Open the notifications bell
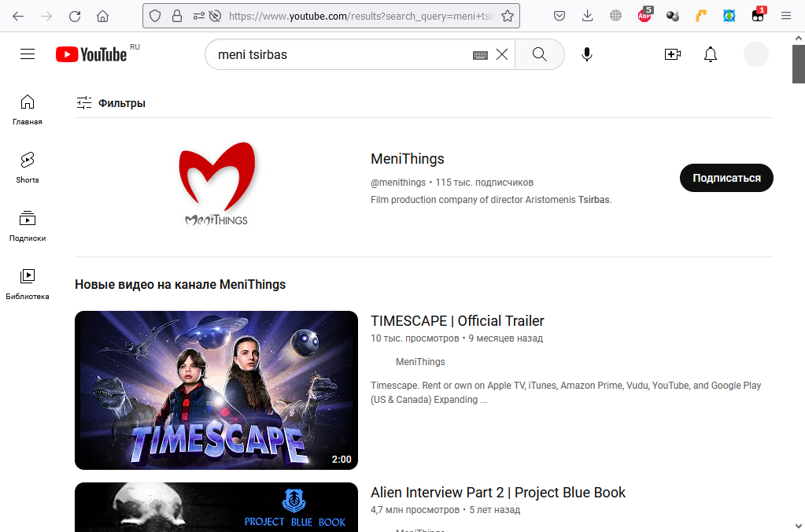Screen dimensions: 805x532 pos(711,54)
